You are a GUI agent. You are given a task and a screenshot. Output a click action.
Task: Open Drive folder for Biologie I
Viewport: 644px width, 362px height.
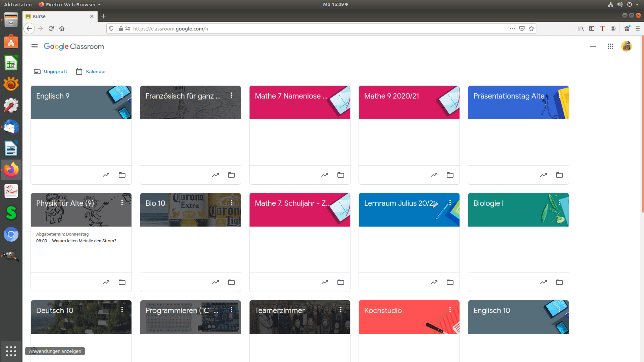tap(559, 282)
